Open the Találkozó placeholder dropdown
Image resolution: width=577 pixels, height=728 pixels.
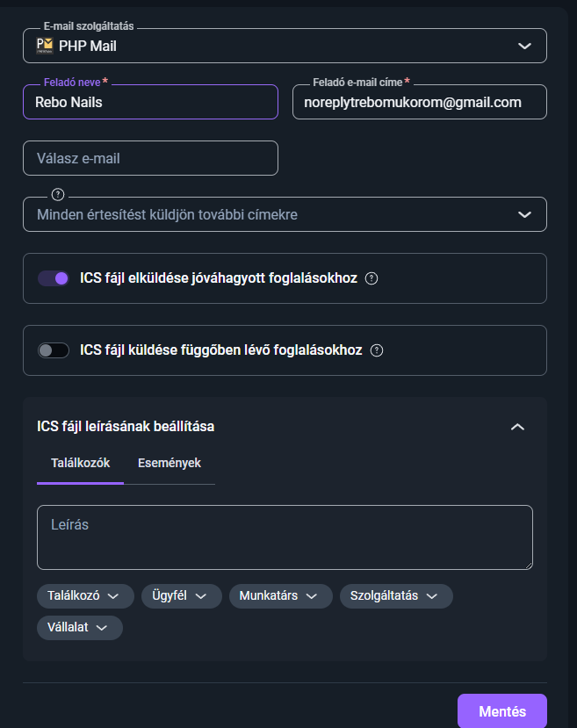click(85, 596)
